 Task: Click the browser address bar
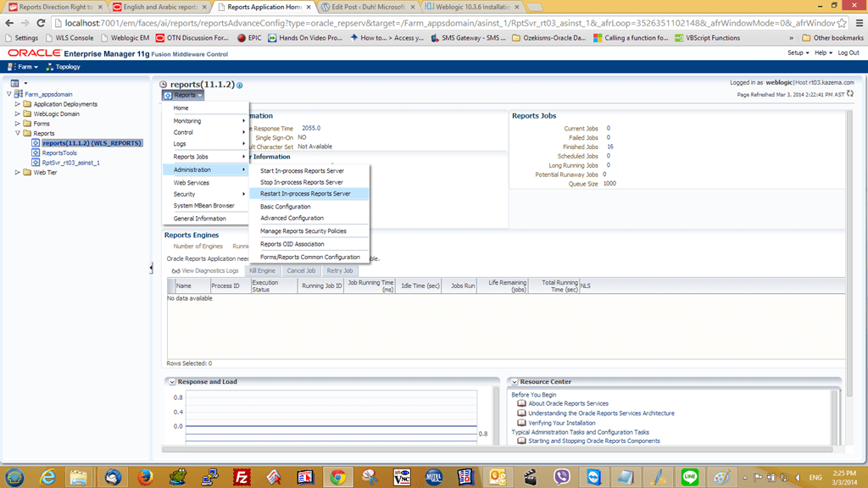(x=448, y=23)
